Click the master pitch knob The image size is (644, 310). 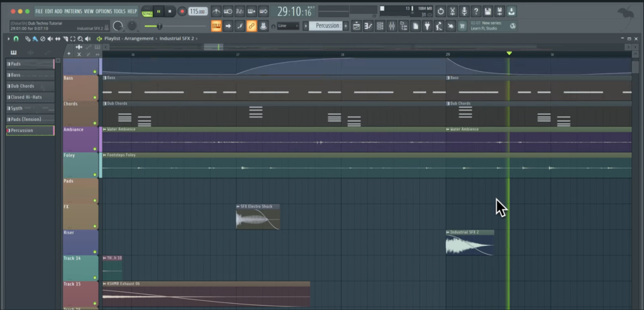pos(132,26)
